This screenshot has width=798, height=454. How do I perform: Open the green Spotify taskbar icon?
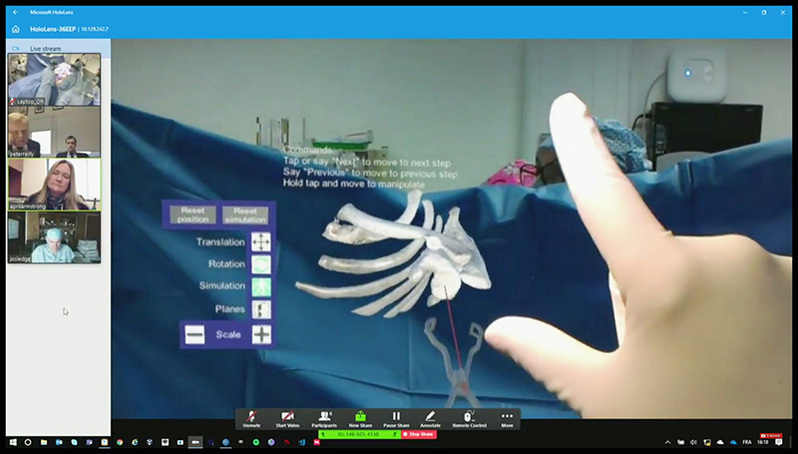point(256,443)
